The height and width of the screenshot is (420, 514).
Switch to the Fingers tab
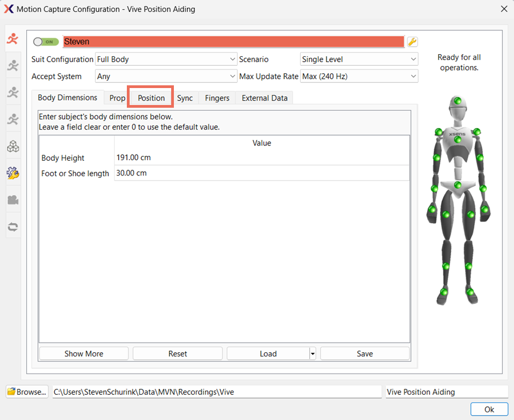coord(217,98)
